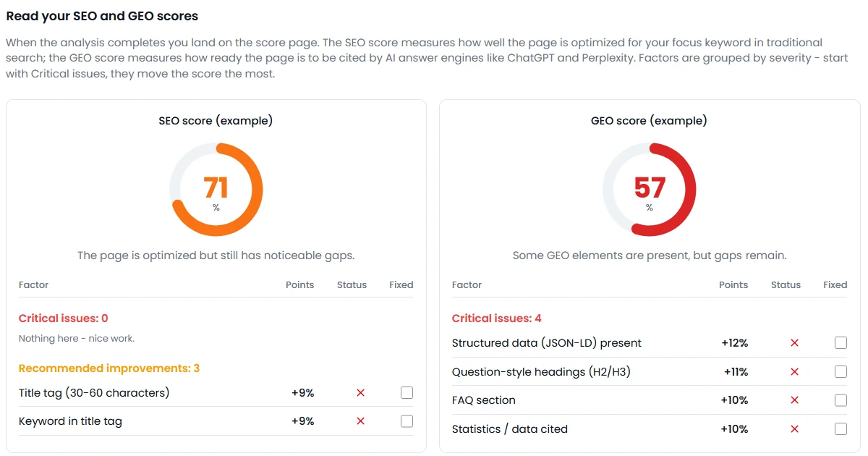The image size is (868, 456).
Task: Check Fixed box for Keyword in title tag
Action: click(407, 421)
